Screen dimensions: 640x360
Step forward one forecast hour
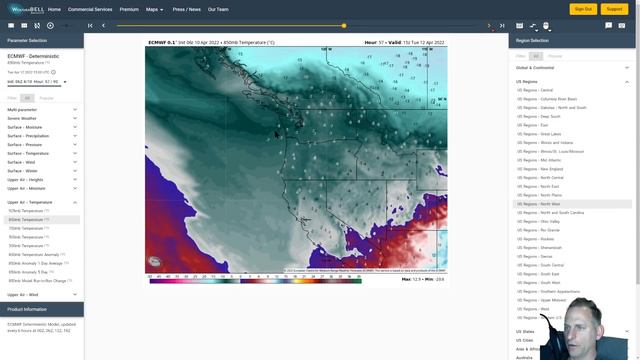coord(489,26)
